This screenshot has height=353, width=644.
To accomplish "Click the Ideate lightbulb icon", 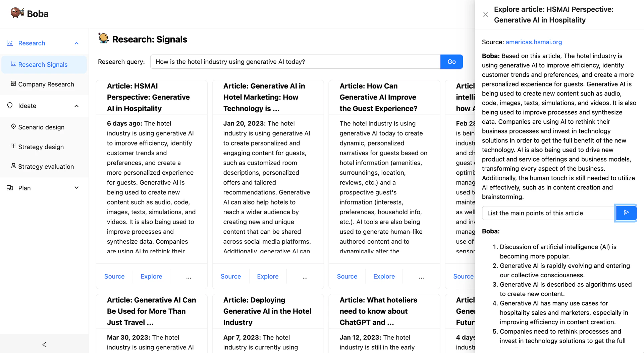I will click(10, 106).
